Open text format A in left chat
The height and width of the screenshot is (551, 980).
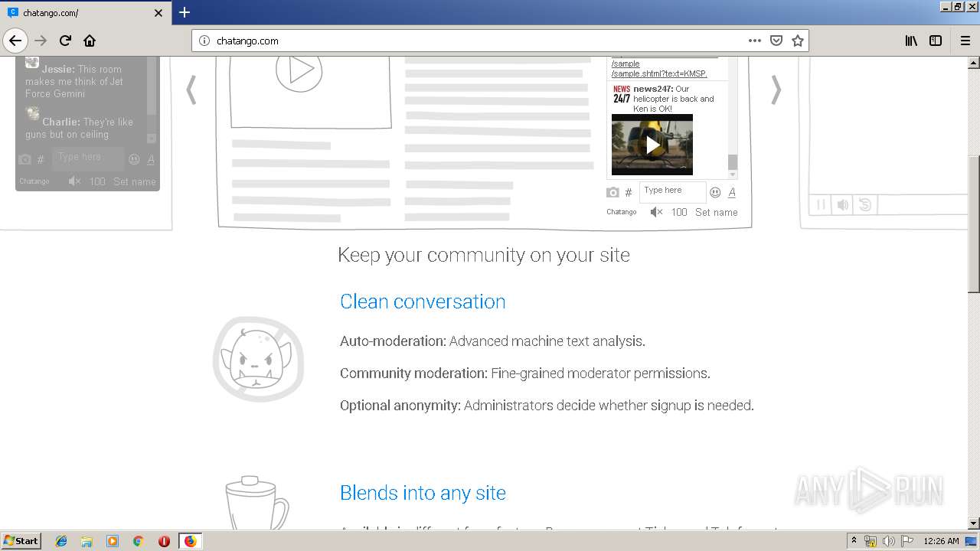point(151,159)
